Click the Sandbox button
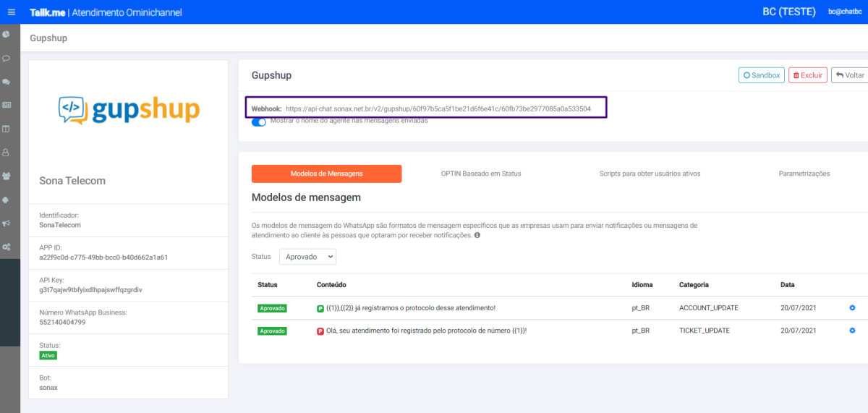Screen dimensions: 868x413 (762, 75)
